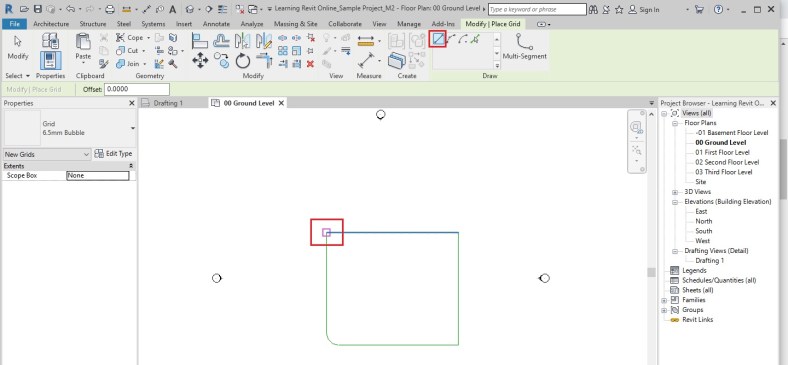Select the Copy tool in Modify panel
Image resolution: width=788 pixels, height=365 pixels.
pos(222,61)
